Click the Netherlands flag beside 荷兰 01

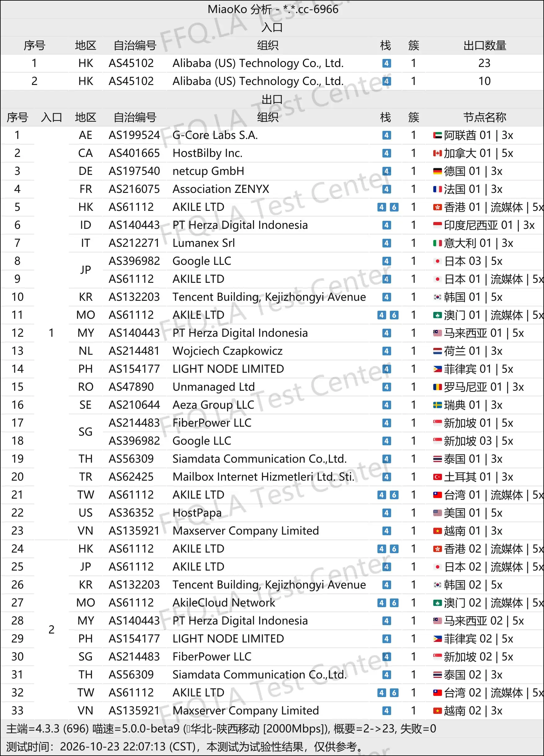[437, 351]
